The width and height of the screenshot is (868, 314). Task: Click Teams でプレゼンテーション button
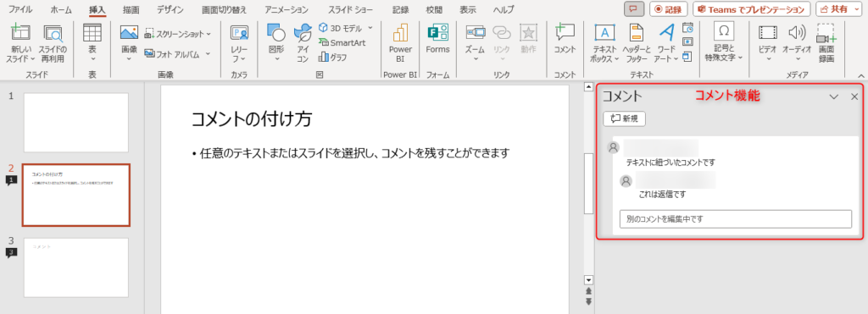(751, 8)
